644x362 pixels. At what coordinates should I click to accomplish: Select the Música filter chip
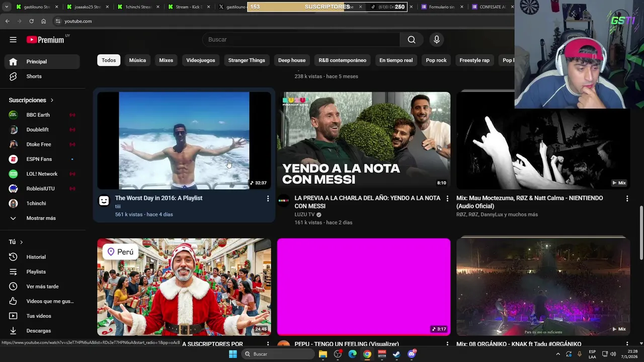(137, 60)
